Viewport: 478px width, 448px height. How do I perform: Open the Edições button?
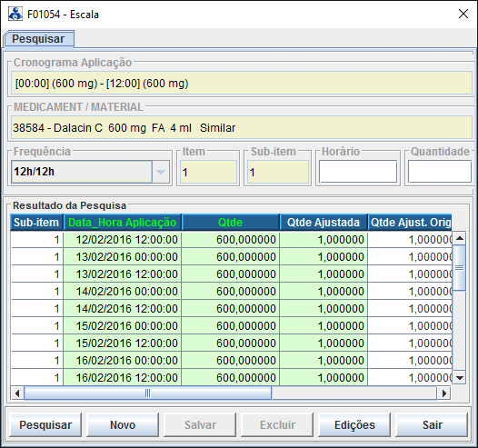click(354, 424)
